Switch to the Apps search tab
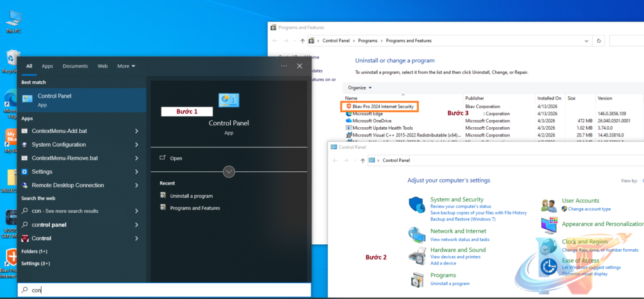This screenshot has width=644, height=299. click(47, 66)
